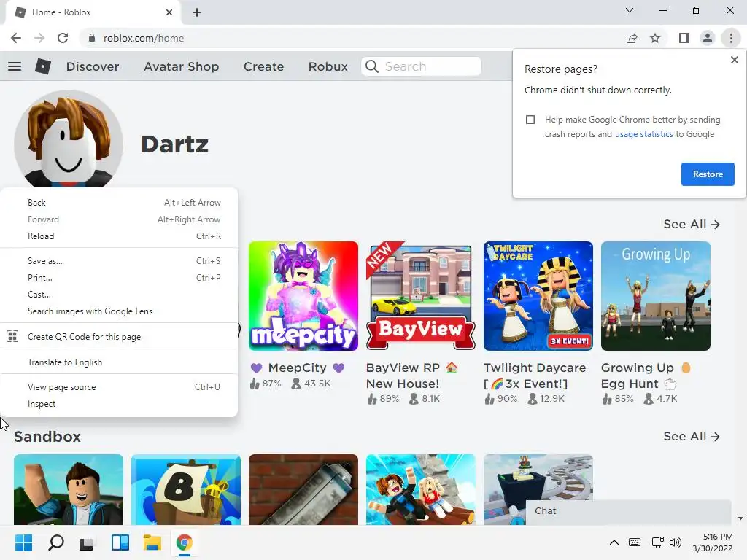The height and width of the screenshot is (560, 747).
Task: Click the Restore button
Action: pos(708,174)
